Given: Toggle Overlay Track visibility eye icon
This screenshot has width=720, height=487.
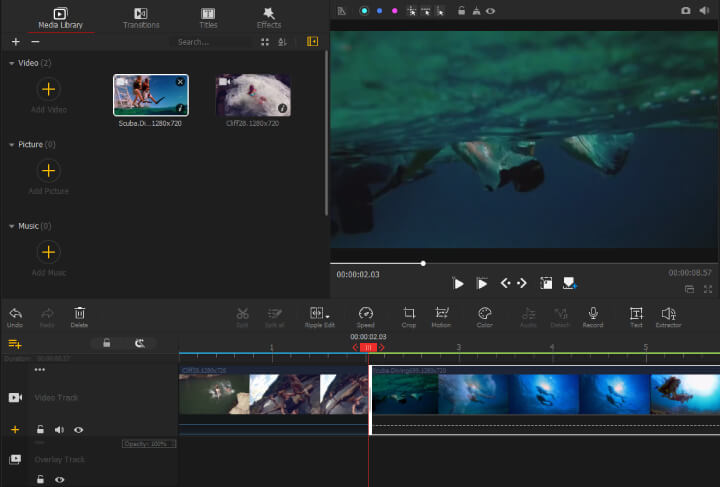Looking at the screenshot, I should click(59, 480).
